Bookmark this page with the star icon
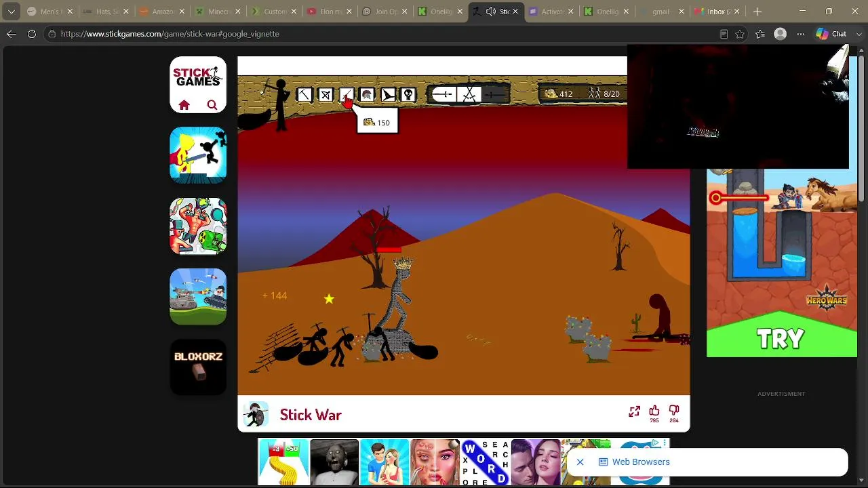The image size is (868, 488). coord(740,34)
